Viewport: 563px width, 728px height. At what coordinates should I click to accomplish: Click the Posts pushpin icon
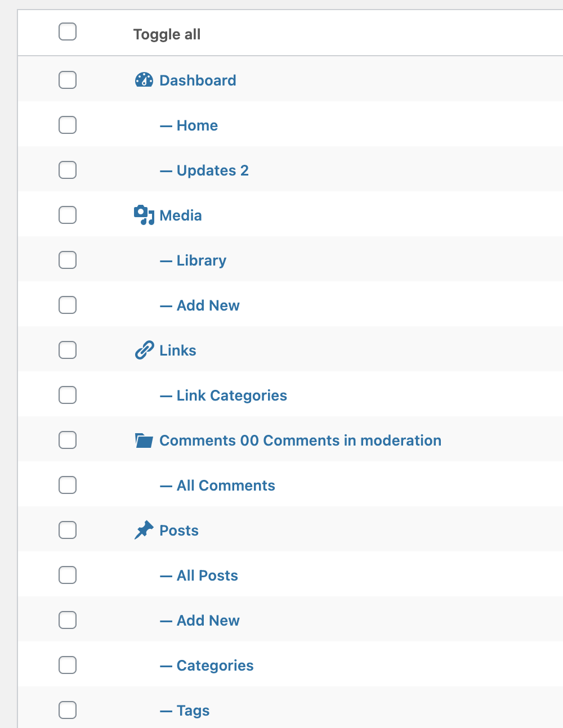pyautogui.click(x=144, y=529)
